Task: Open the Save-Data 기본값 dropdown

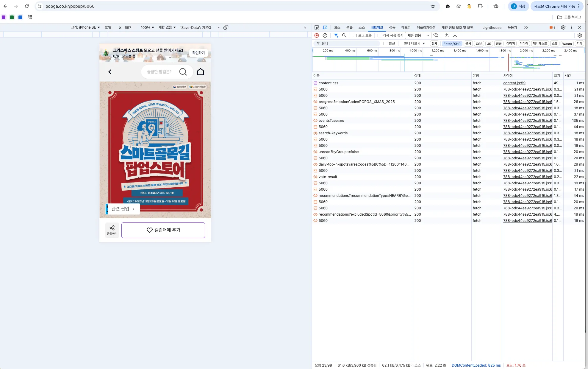Action: click(200, 27)
